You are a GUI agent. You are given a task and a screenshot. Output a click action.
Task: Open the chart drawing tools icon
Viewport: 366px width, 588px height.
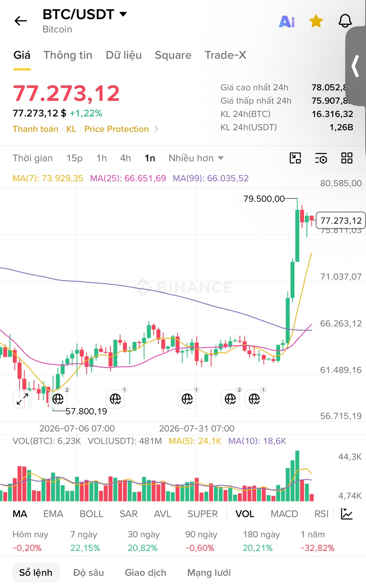coord(295,158)
